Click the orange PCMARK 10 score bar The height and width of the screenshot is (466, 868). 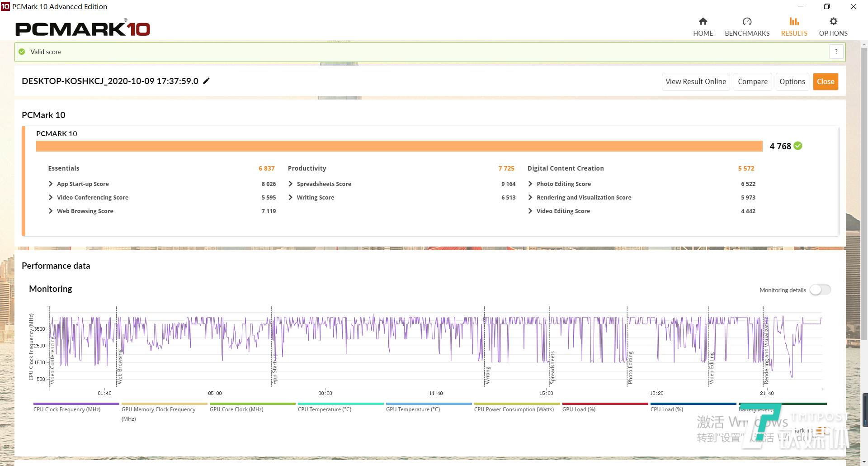point(399,146)
